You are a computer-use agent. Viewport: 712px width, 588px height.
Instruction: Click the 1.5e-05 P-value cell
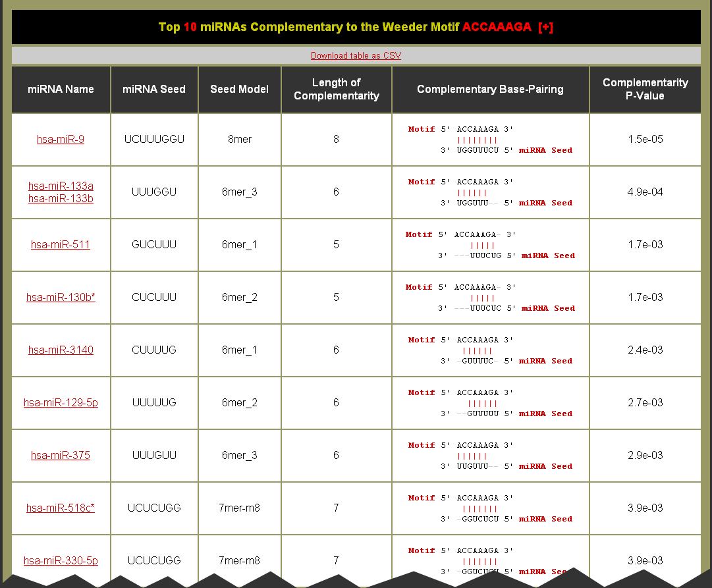(645, 139)
